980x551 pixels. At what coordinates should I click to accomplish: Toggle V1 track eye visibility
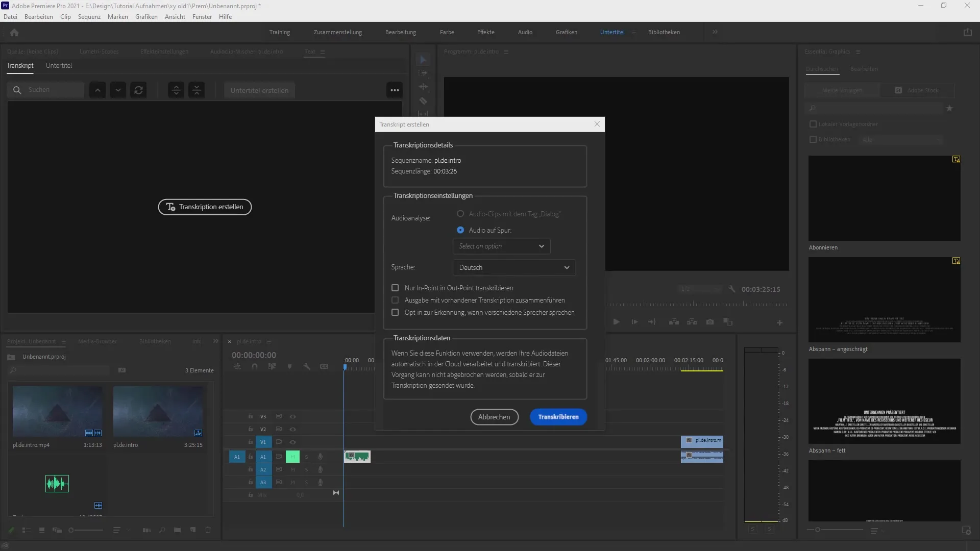[x=292, y=442]
